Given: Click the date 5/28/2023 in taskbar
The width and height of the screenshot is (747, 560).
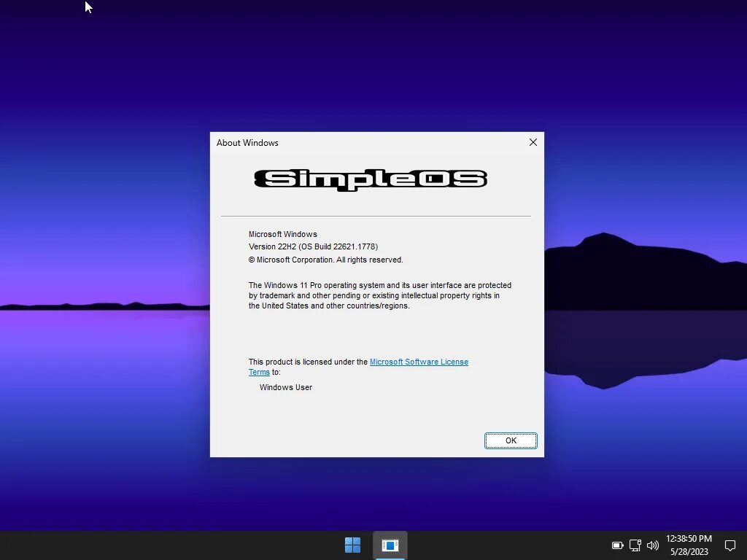Looking at the screenshot, I should pos(689,552).
